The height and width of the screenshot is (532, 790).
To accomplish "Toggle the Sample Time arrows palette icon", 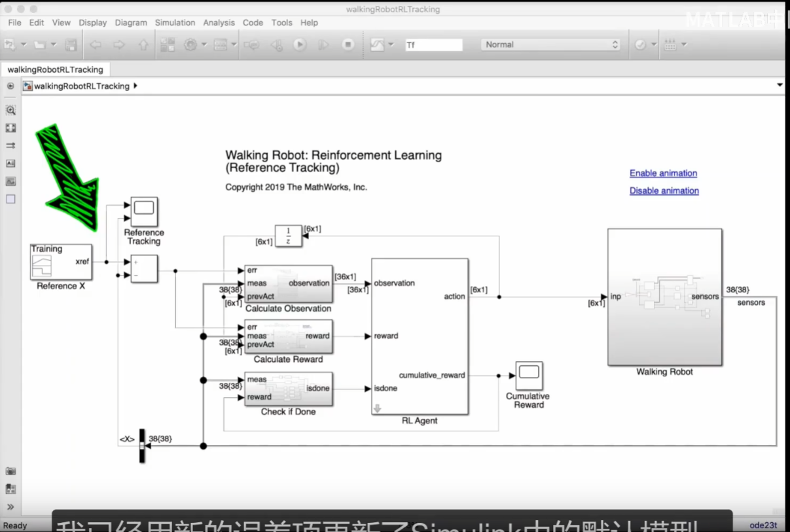I will click(10, 145).
